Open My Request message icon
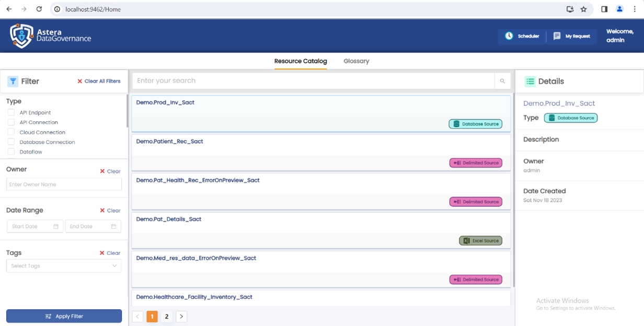The image size is (644, 326). pyautogui.click(x=557, y=36)
